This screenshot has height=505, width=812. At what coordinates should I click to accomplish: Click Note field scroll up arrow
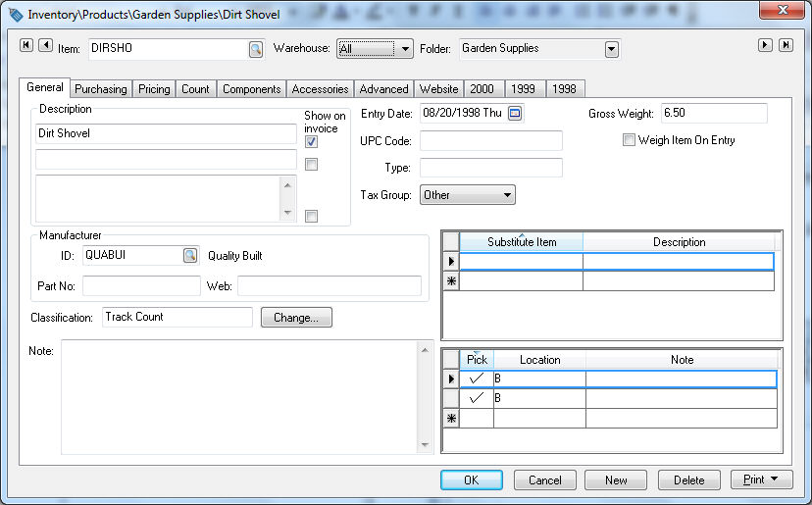point(426,350)
